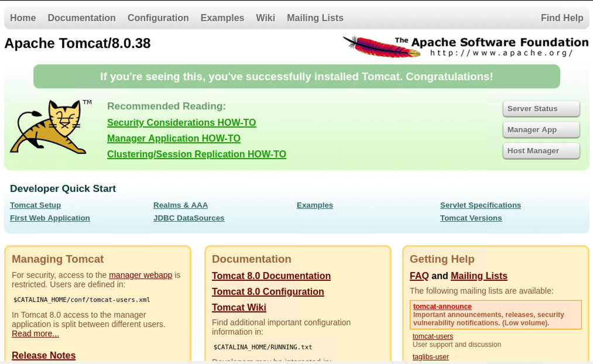This screenshot has height=364, width=593.
Task: Open the Release Notes
Action: pos(43,355)
